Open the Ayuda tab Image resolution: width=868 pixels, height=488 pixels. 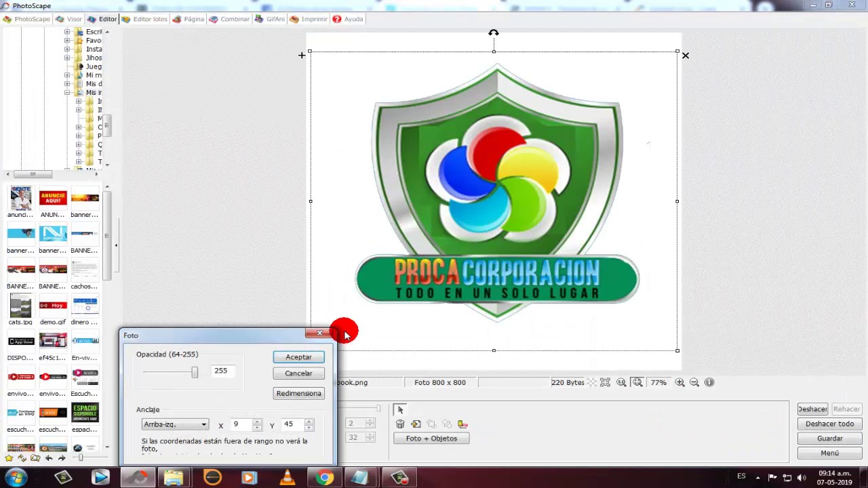click(348, 19)
